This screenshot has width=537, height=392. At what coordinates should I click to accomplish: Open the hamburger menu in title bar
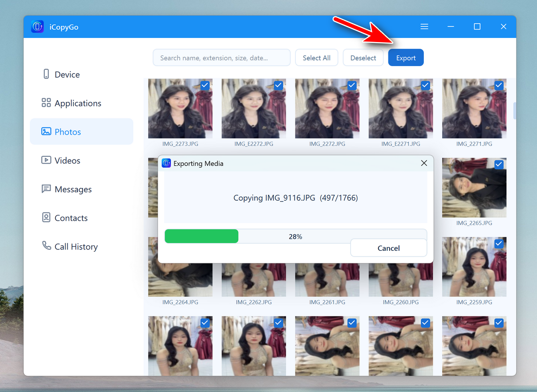[x=424, y=27]
